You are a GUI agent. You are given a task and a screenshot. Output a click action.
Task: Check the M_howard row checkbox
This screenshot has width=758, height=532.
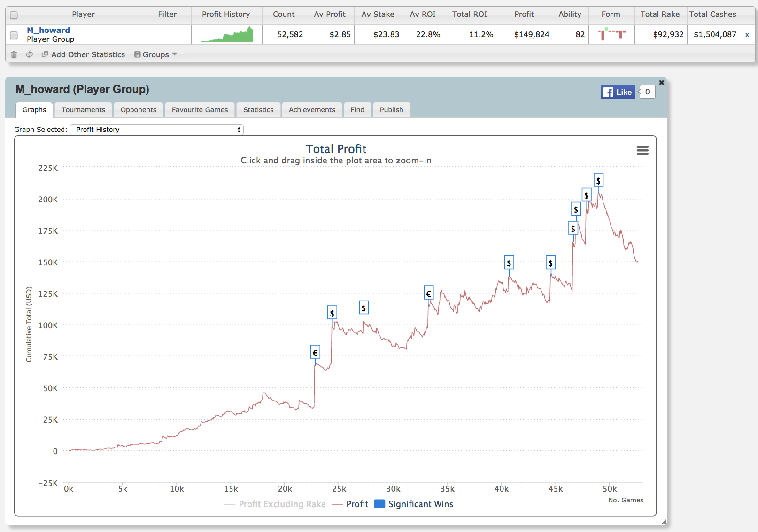(x=14, y=35)
